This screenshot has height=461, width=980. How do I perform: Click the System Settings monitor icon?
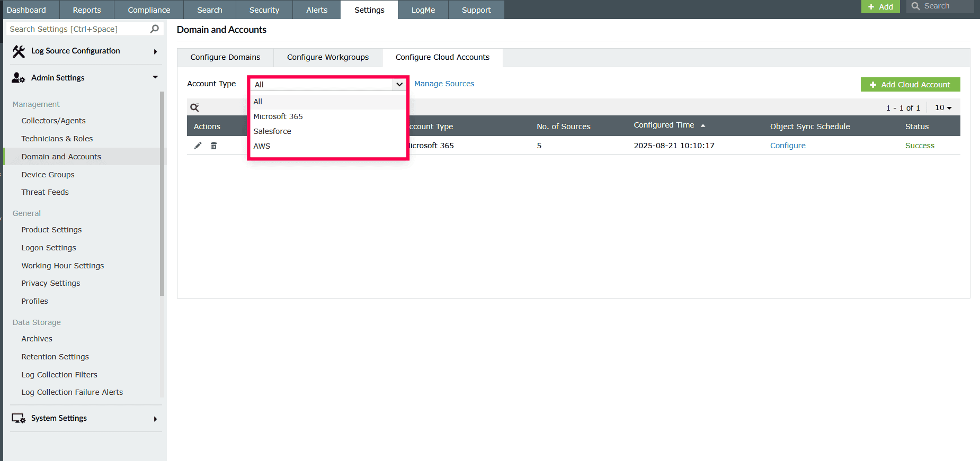19,418
